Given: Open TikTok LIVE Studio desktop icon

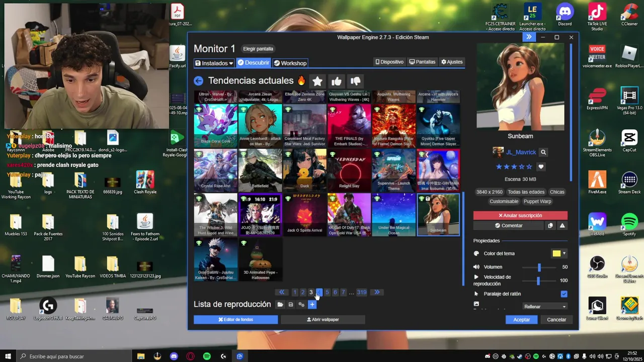Looking at the screenshot, I should click(x=597, y=16).
